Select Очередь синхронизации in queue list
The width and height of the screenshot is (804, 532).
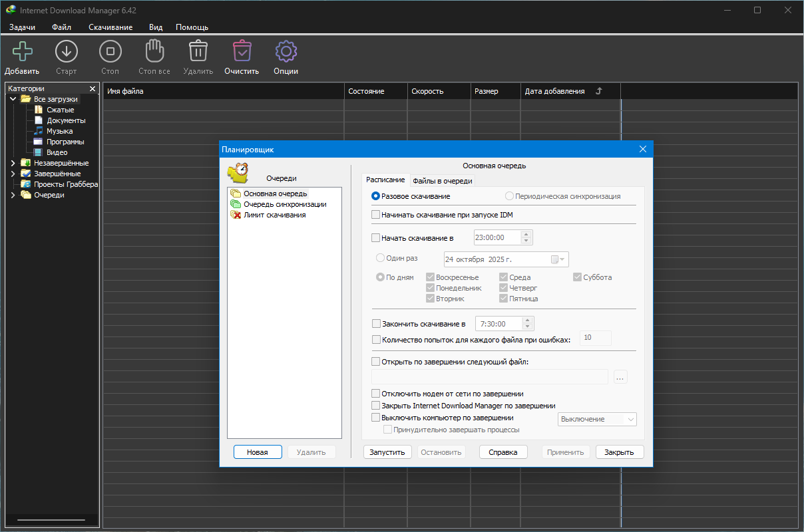(284, 204)
